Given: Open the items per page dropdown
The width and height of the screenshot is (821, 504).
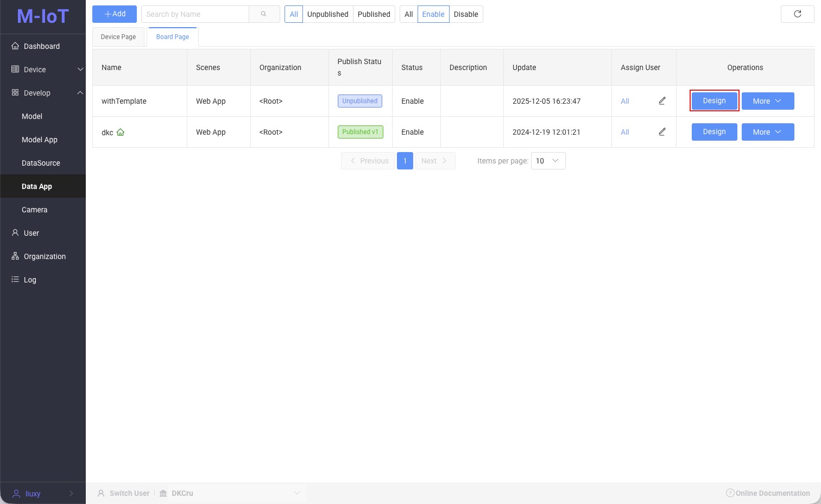Looking at the screenshot, I should click(x=548, y=161).
